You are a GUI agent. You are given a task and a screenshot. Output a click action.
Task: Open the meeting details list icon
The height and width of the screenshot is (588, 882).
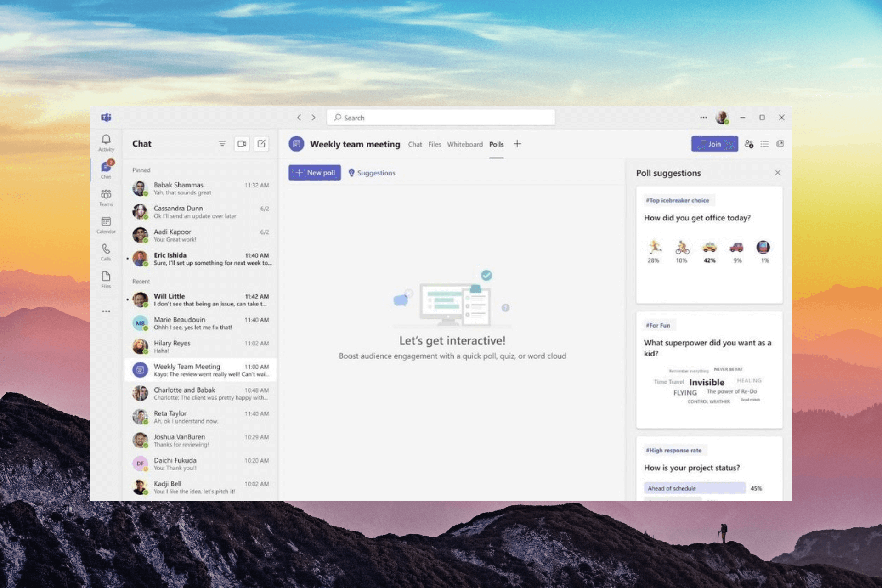764,144
